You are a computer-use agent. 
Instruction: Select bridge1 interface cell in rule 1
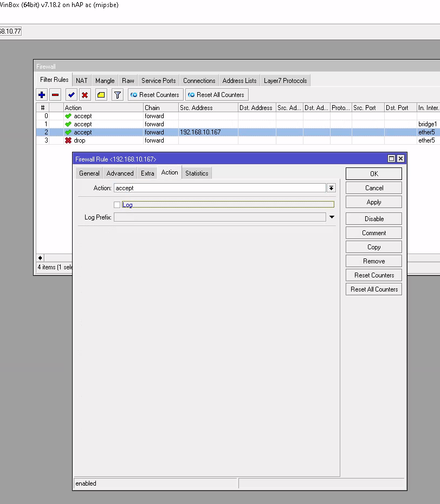pyautogui.click(x=428, y=124)
